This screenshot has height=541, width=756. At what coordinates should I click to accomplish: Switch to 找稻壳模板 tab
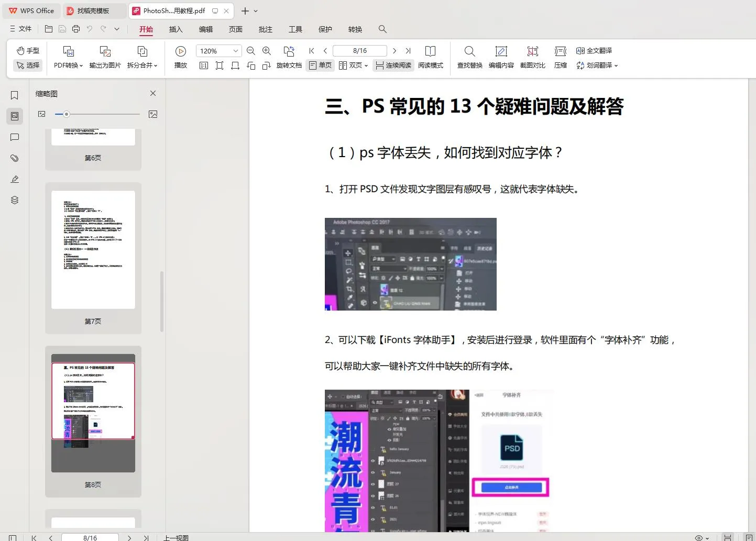tap(94, 10)
